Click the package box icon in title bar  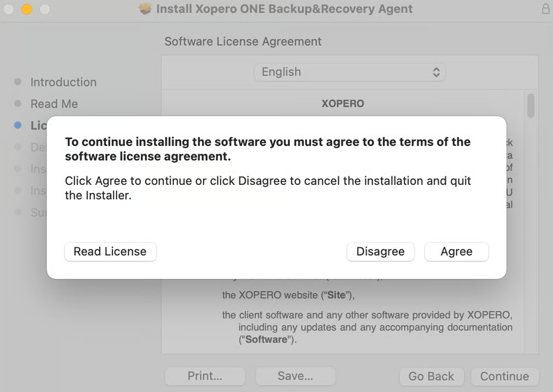pos(145,9)
